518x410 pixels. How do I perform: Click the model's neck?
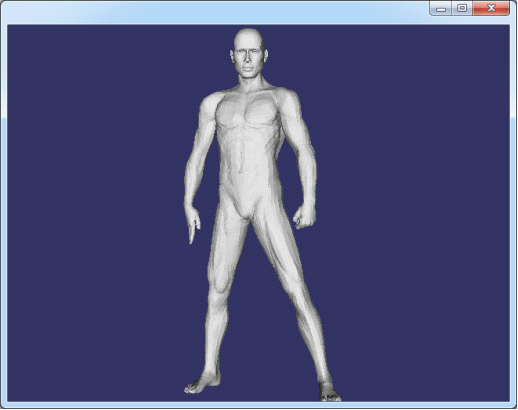point(251,83)
